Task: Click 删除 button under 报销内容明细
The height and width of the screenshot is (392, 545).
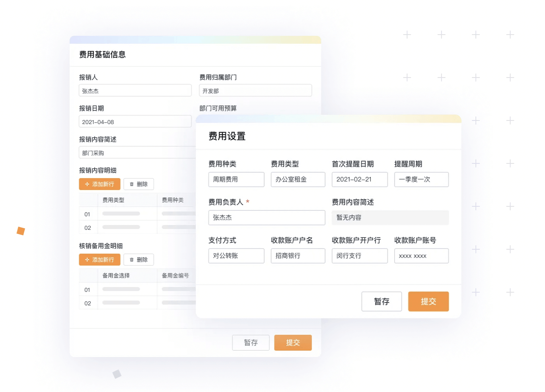Action: coord(138,184)
